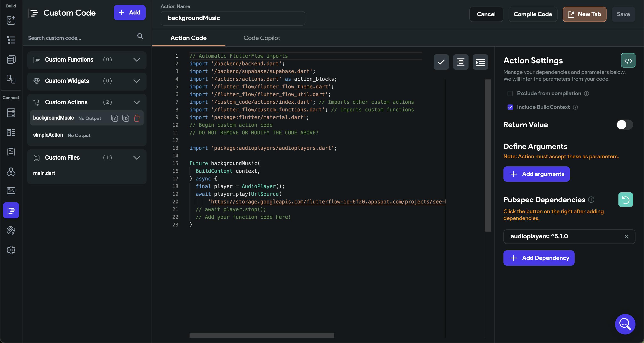
Task: Click 'final player = AudioPlayer();' line
Action: (x=240, y=186)
